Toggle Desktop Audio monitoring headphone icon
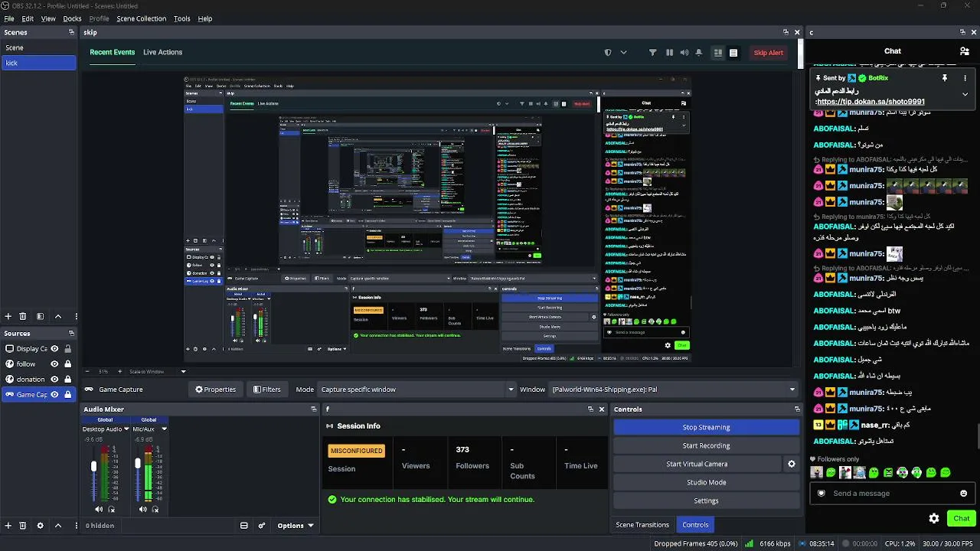This screenshot has width=980, height=551. click(112, 509)
